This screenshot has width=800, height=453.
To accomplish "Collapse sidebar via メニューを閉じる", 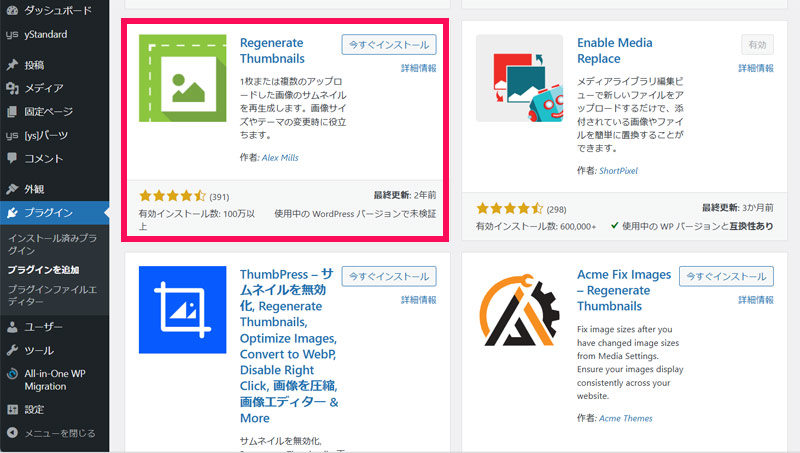I will (55, 433).
